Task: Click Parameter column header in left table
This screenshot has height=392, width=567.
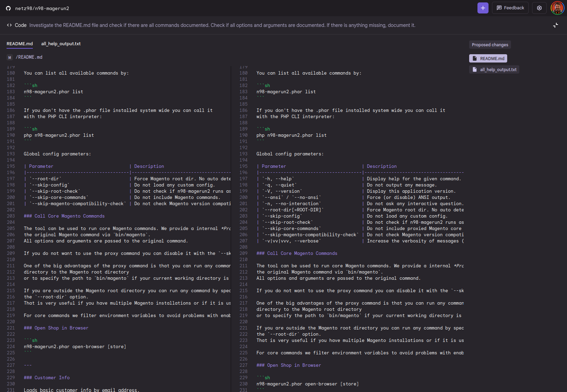Action: 41,166
